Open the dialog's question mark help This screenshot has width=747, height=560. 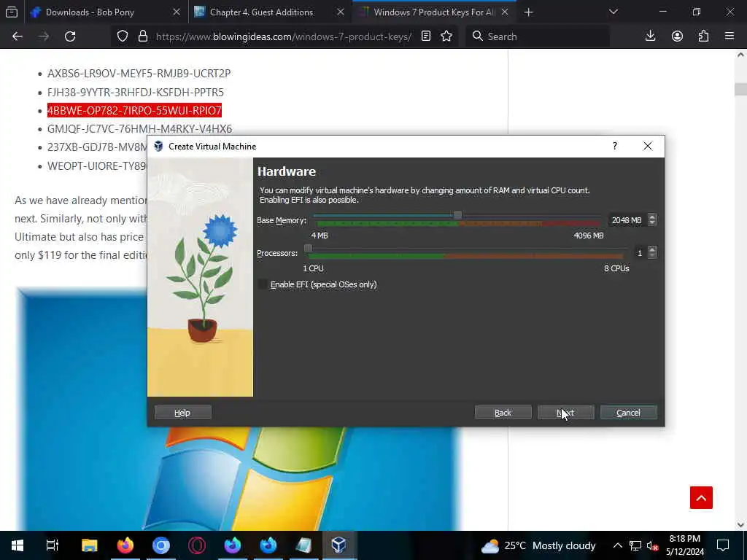coord(614,146)
